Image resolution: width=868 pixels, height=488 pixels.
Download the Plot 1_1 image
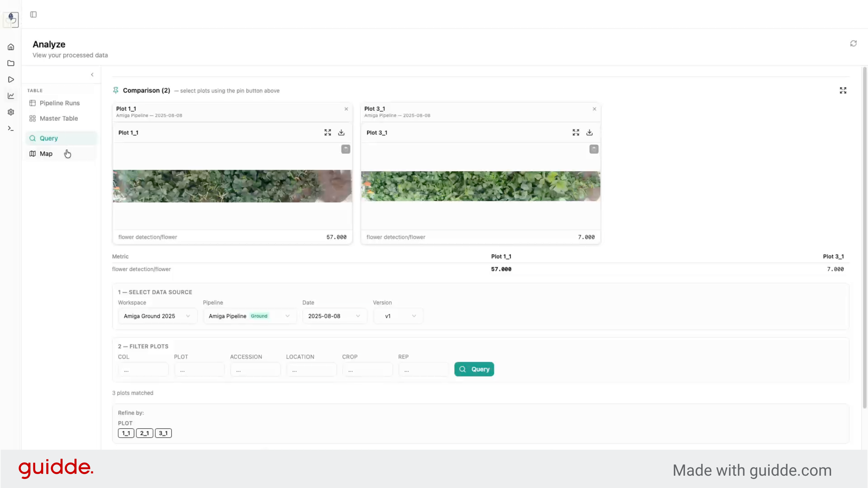[341, 133]
